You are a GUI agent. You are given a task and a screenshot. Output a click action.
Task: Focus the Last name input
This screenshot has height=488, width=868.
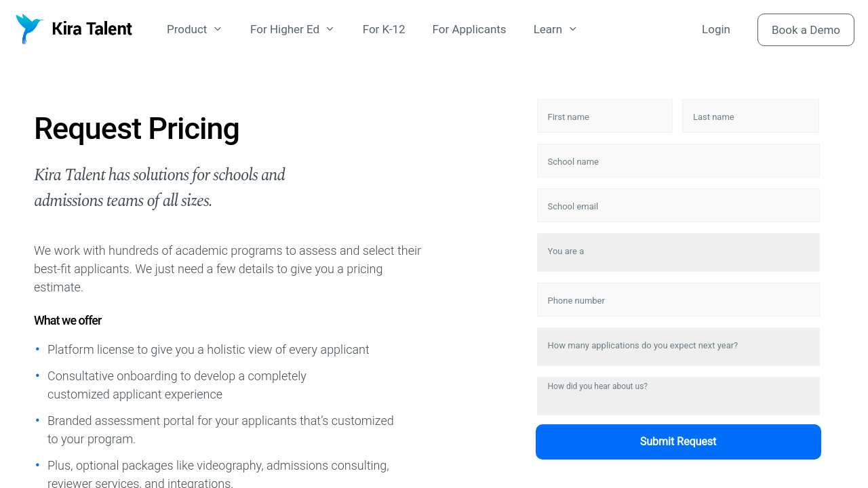tap(750, 117)
